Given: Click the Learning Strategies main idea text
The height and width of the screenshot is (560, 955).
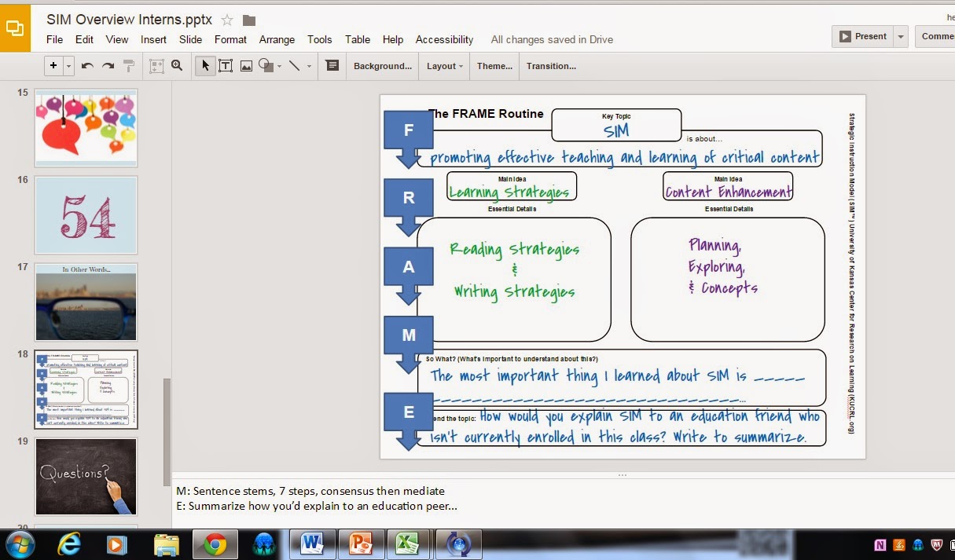Looking at the screenshot, I should 509,192.
